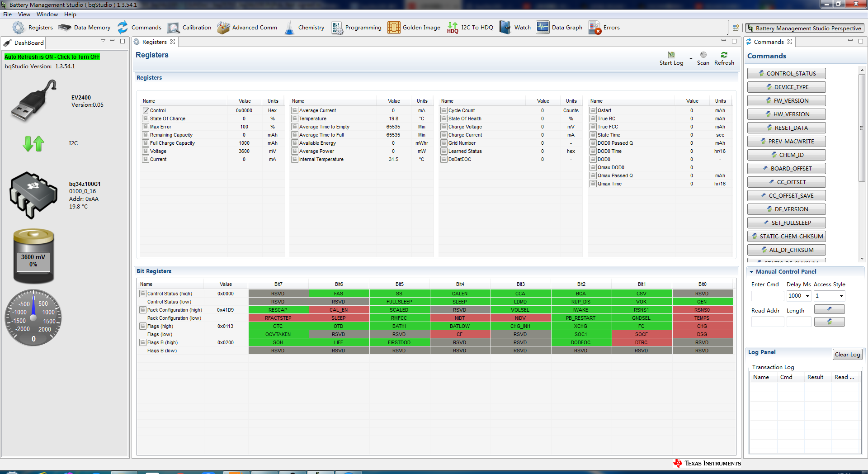Click the Clear Log button
868x474 pixels.
point(847,355)
